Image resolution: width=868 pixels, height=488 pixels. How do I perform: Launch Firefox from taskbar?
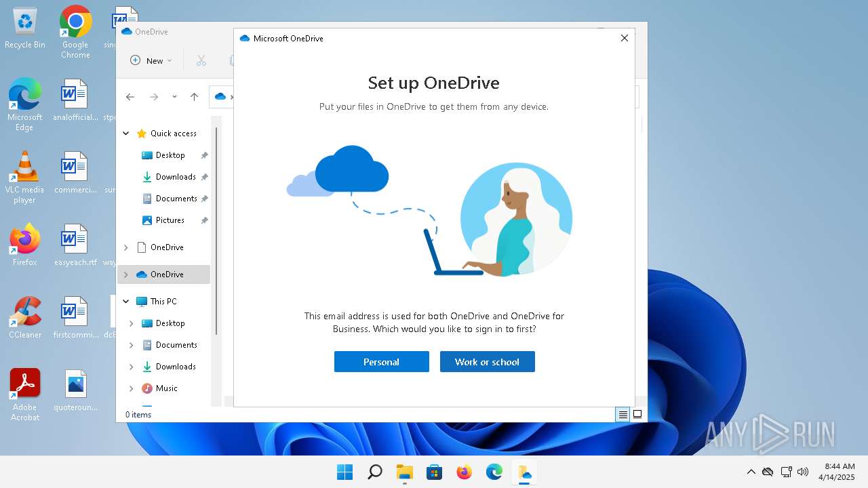click(x=464, y=472)
